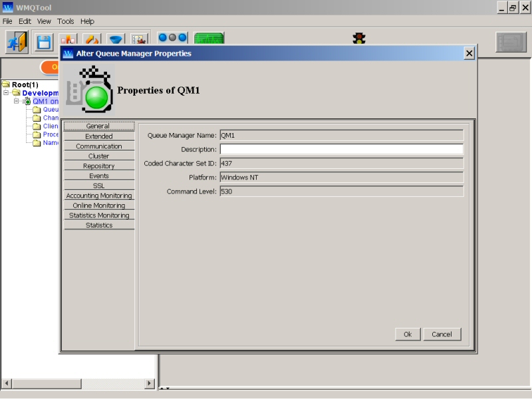
Task: Click the orange pencil toolbar icon
Action: (92, 39)
